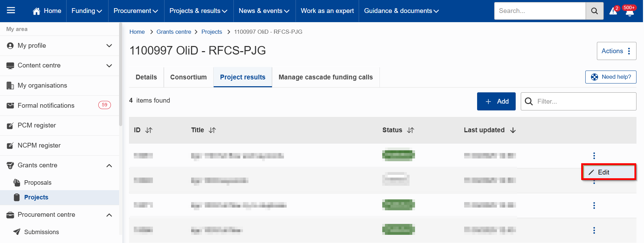Expand Guidance & documents dropdown
Screen dimensions: 644x243
coord(401,11)
